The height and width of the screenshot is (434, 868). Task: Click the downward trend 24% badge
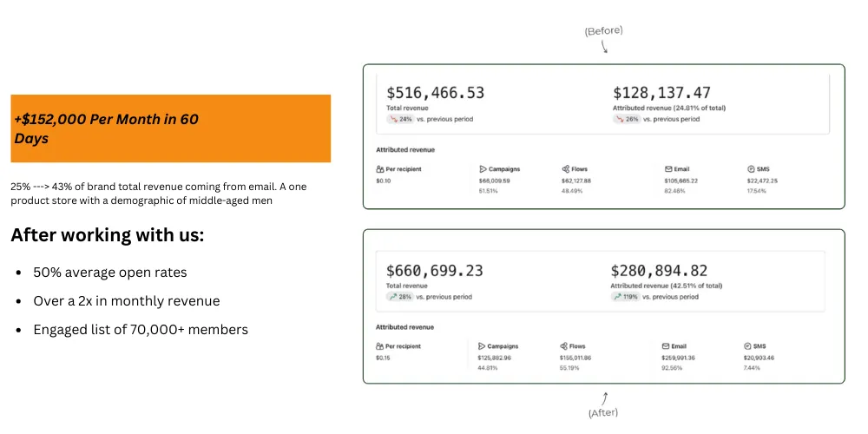399,119
